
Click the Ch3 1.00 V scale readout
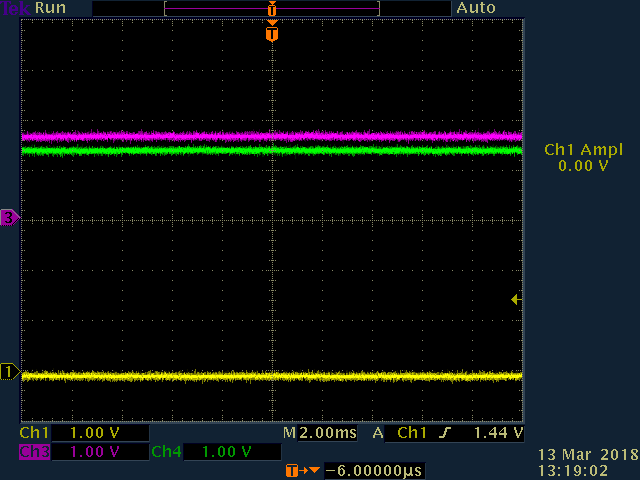(100, 452)
